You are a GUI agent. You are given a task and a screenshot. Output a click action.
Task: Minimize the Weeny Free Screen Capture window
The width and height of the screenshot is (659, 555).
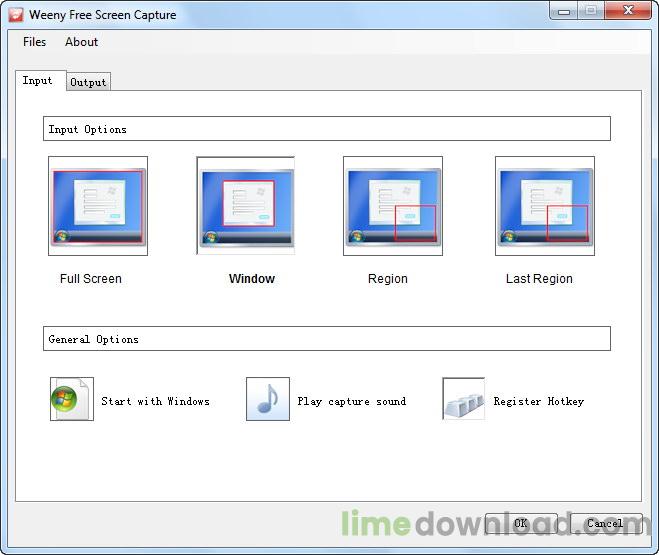coord(564,11)
